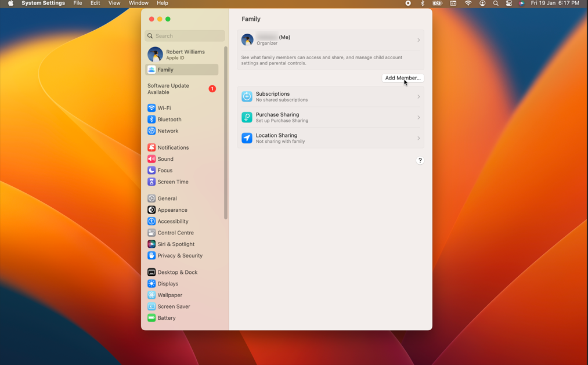
Task: Open General gear icon
Action: 151,198
